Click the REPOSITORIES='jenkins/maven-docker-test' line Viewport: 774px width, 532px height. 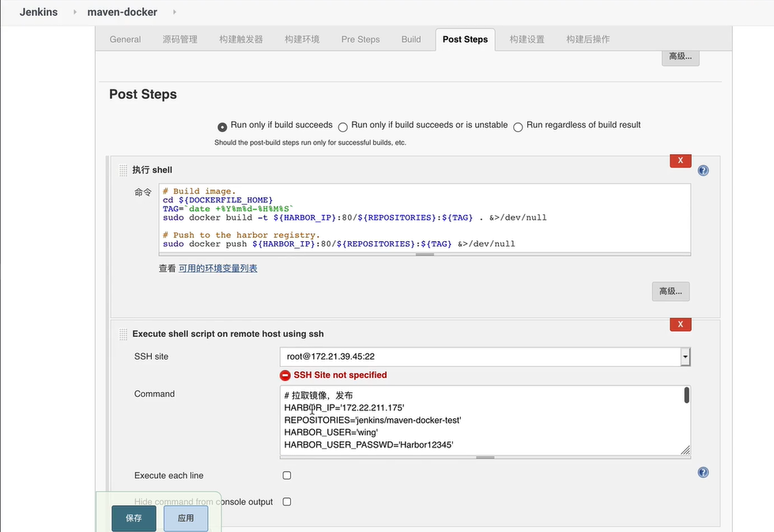(x=372, y=420)
